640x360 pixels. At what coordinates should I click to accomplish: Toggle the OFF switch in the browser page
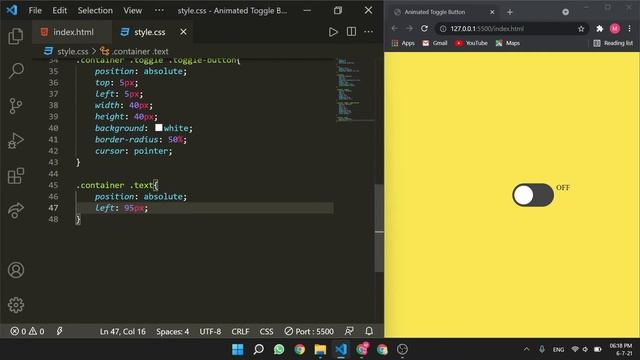pos(533,195)
